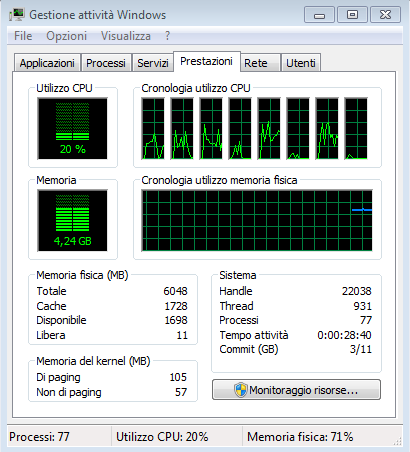Click the Memoria fisica (MB) group label
The height and width of the screenshot is (452, 410).
[x=82, y=275]
